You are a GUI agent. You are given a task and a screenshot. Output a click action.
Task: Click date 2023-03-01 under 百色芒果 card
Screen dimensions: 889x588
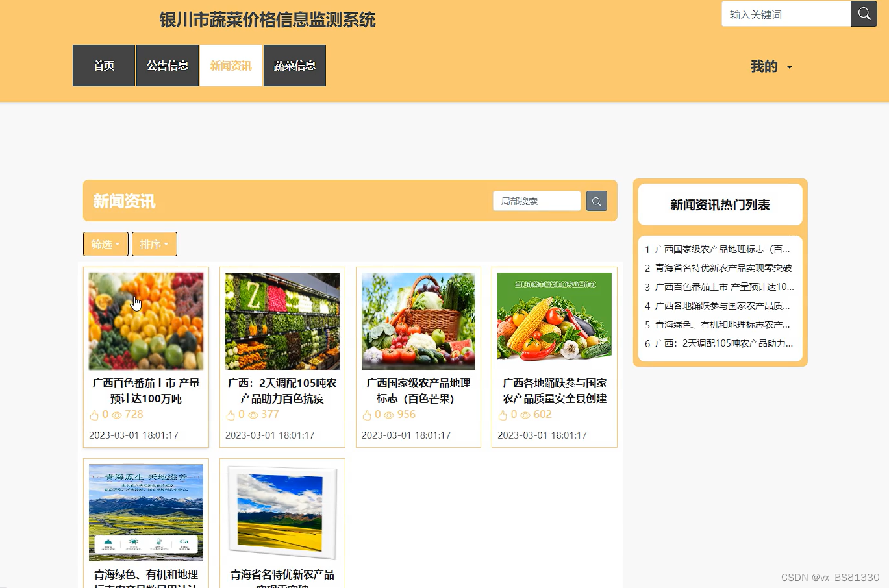pyautogui.click(x=406, y=435)
